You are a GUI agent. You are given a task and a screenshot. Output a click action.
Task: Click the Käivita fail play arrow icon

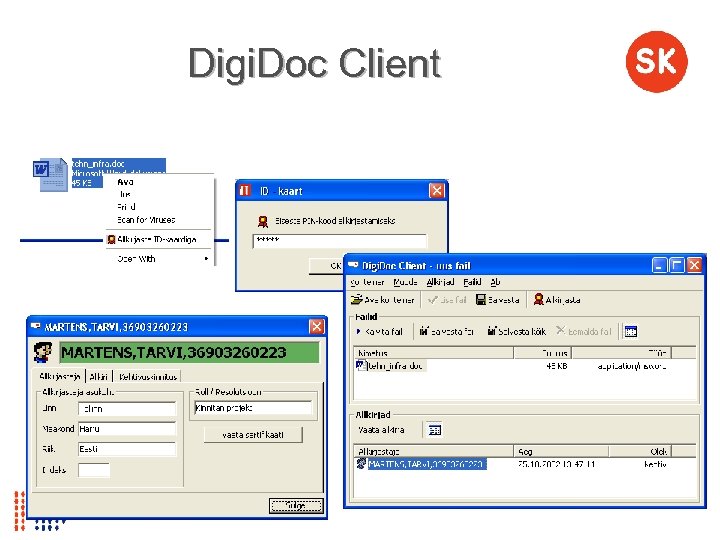pos(359,331)
